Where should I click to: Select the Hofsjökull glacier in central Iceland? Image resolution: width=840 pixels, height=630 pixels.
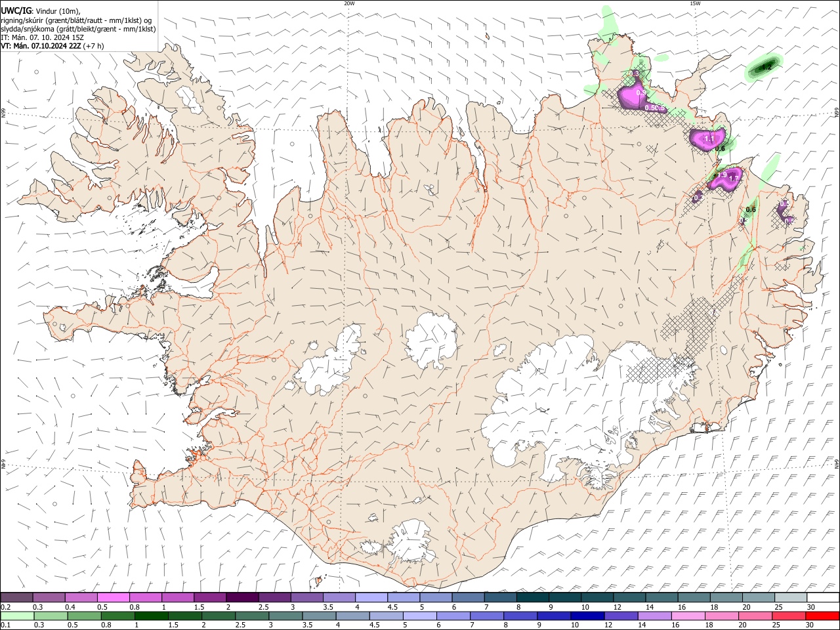coord(431,341)
